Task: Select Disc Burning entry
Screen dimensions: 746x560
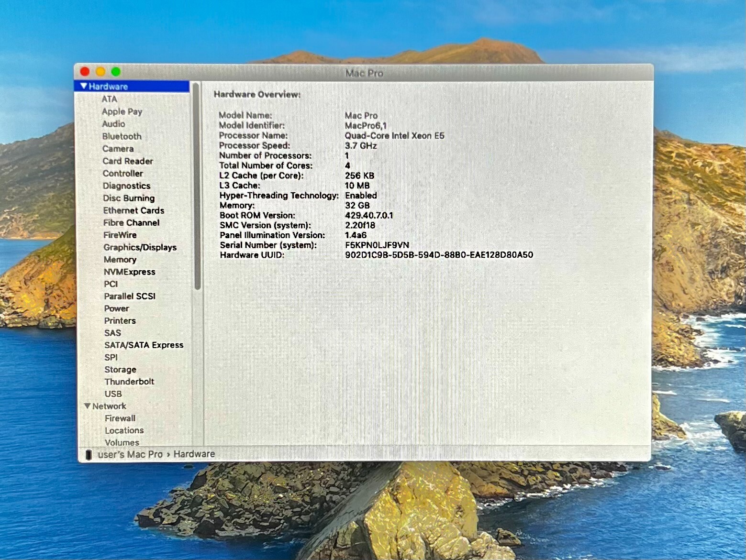Action: [129, 198]
